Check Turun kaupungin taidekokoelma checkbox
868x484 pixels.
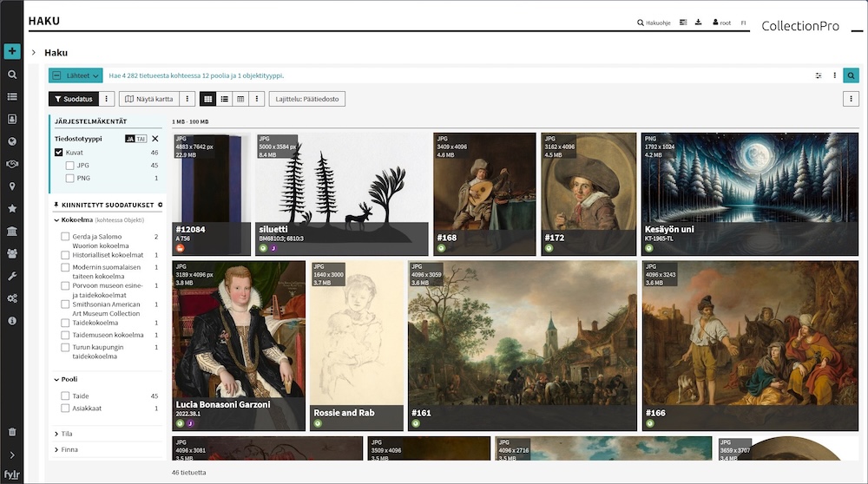pos(65,347)
